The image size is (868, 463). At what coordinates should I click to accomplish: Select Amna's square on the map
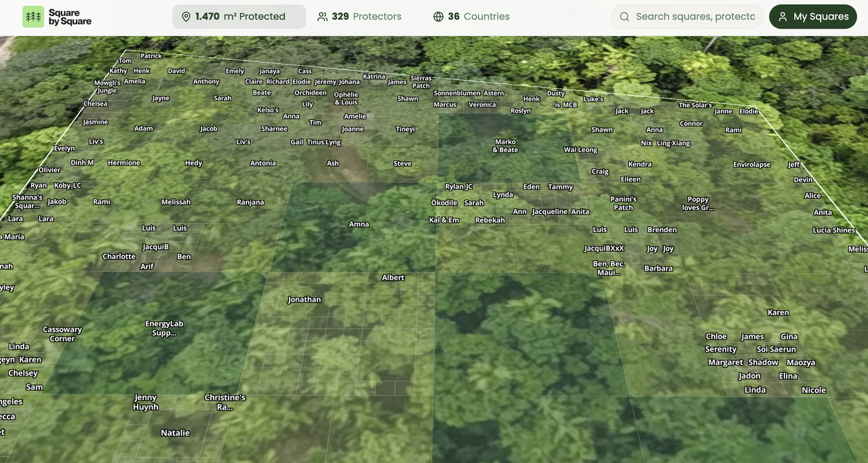pos(359,224)
